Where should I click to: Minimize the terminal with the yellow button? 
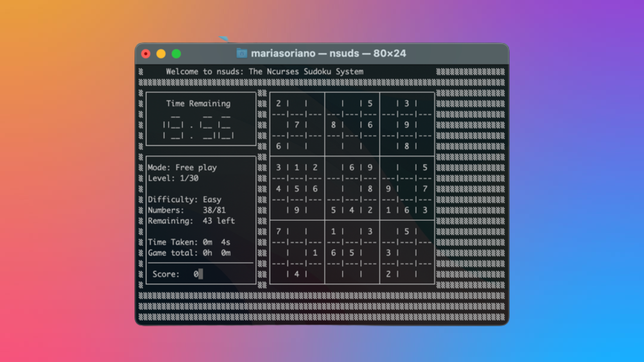(x=161, y=54)
